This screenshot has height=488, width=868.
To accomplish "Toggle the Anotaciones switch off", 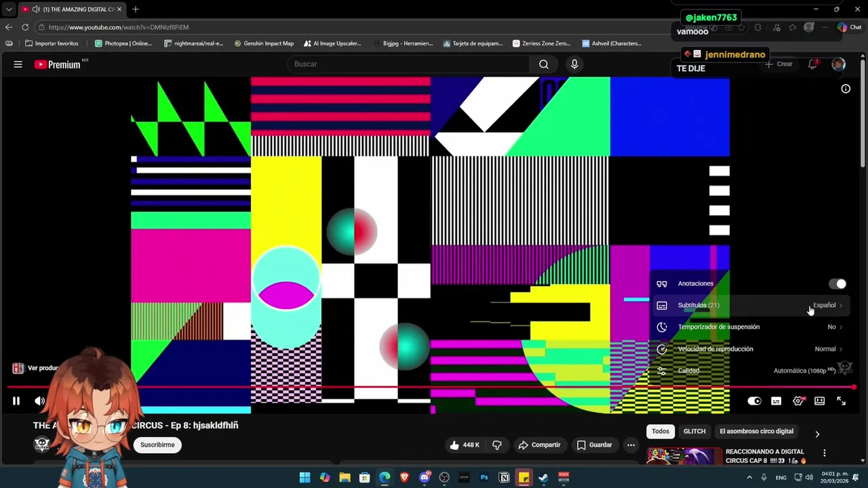I will click(838, 284).
